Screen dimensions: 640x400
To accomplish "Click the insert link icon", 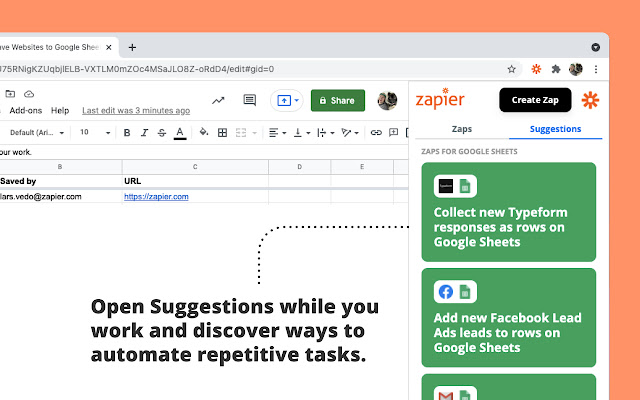I will pyautogui.click(x=376, y=133).
